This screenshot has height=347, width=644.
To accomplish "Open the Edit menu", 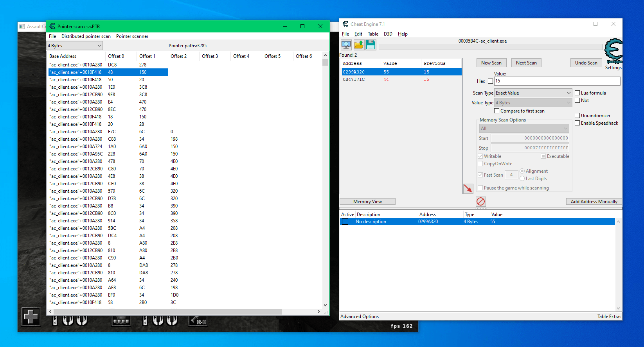I will (358, 34).
